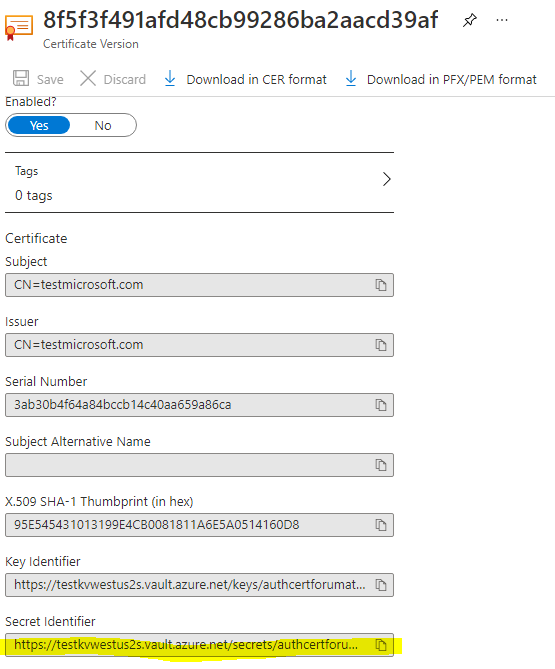The width and height of the screenshot is (555, 669).
Task: Click the Certificate Version subtitle
Action: tap(91, 44)
